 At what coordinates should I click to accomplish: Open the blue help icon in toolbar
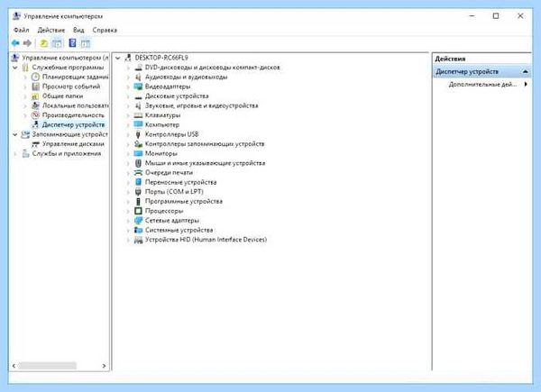[x=72, y=43]
